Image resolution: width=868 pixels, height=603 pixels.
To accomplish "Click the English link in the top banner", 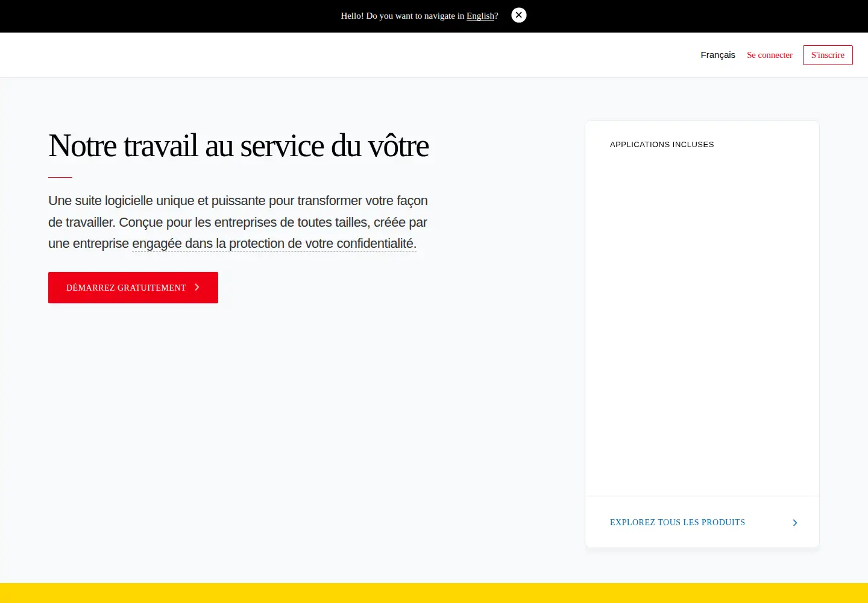I will pyautogui.click(x=480, y=16).
